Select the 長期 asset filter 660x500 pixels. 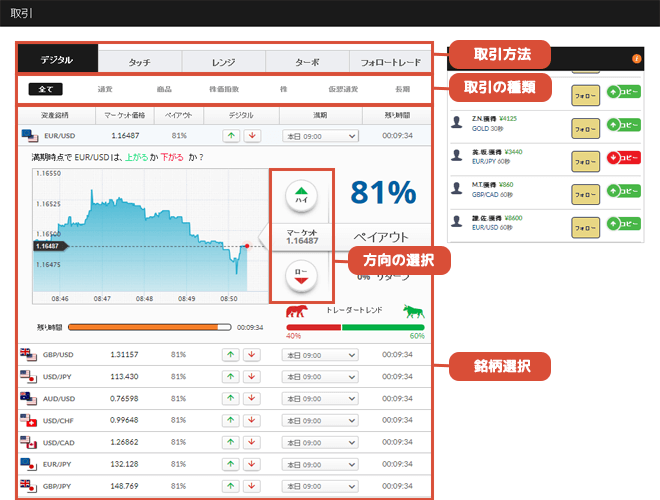(402, 89)
